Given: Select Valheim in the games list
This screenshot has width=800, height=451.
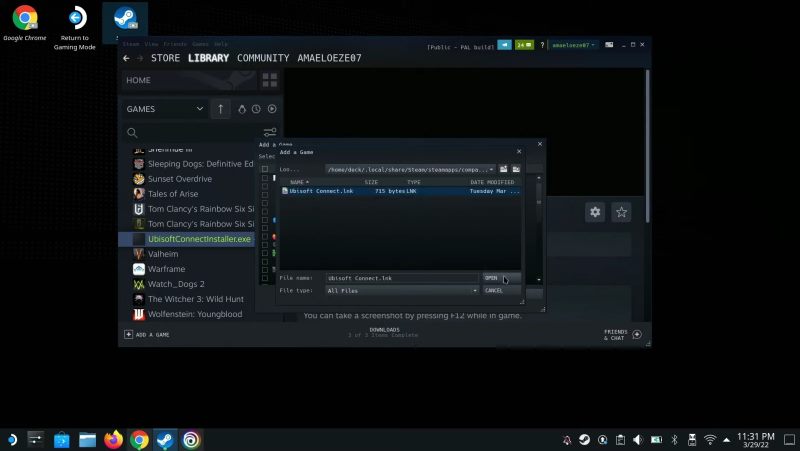Looking at the screenshot, I should click(163, 254).
